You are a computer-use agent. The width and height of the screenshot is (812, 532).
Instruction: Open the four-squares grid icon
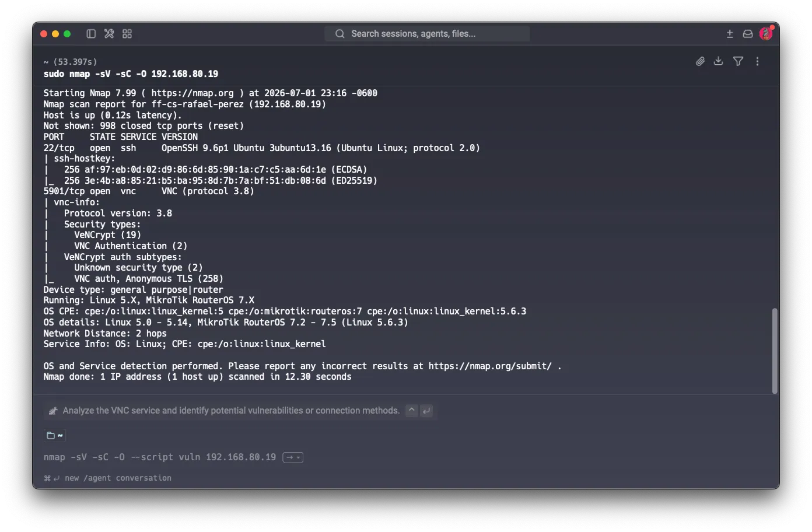(127, 34)
